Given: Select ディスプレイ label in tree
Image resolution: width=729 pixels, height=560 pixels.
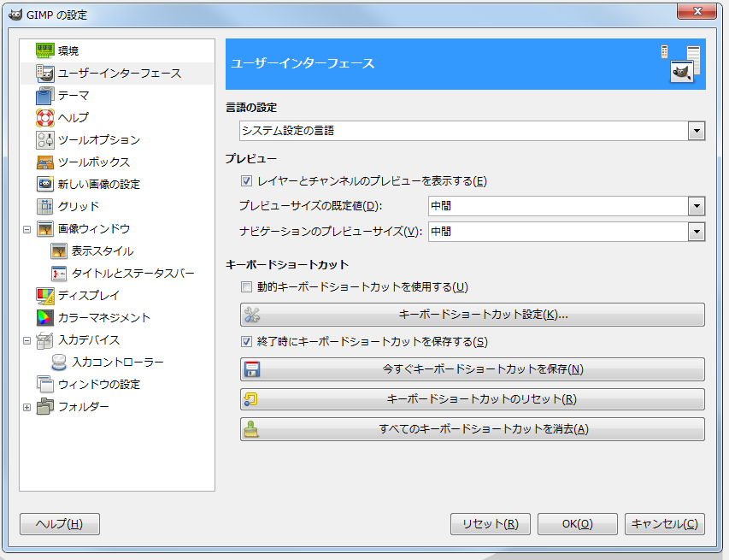Looking at the screenshot, I should pos(89,295).
